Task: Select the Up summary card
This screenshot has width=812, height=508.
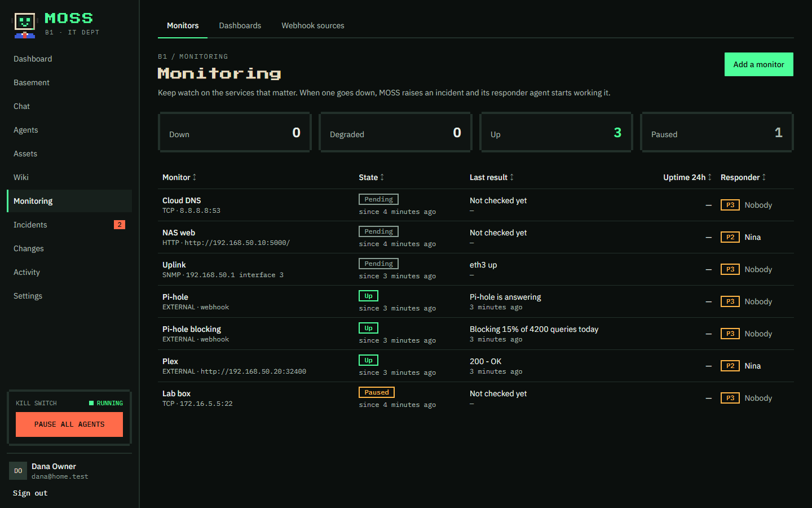Action: pos(556,133)
